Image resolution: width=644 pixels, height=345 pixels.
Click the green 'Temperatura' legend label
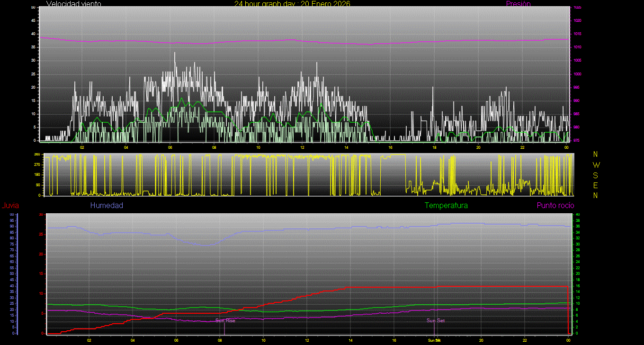446,205
